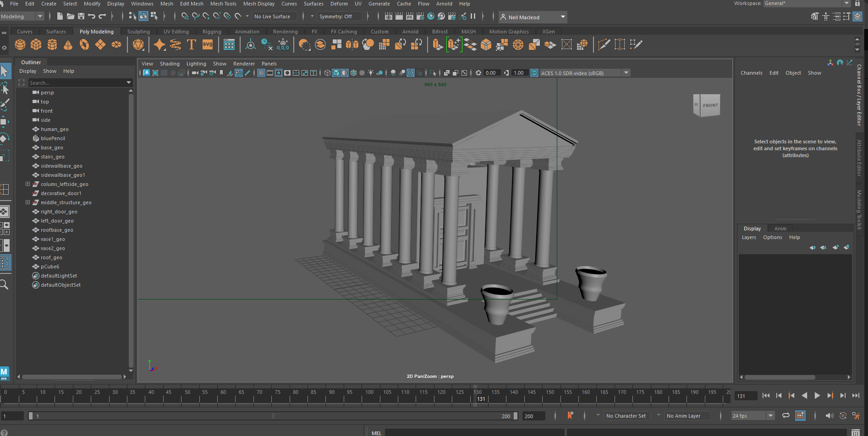Select the Move tool in the toolbox

4,121
